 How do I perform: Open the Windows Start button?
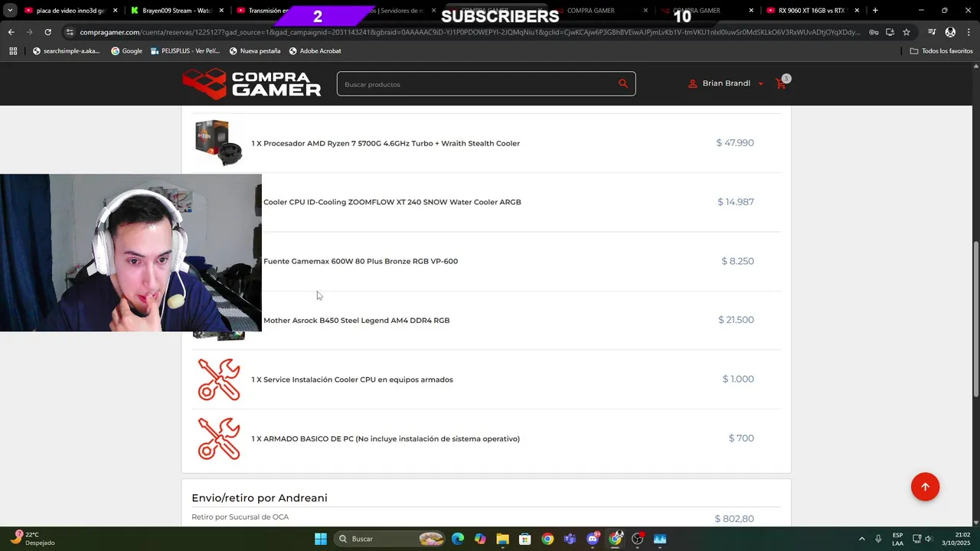tap(321, 539)
